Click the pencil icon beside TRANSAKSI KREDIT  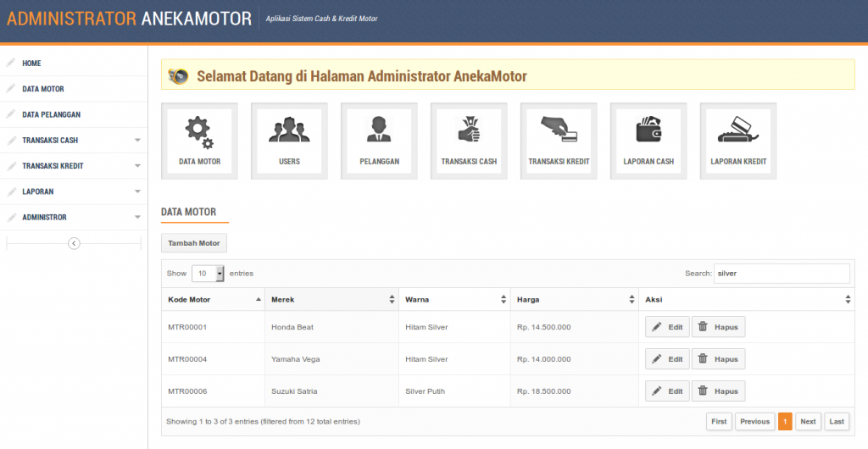coord(10,166)
